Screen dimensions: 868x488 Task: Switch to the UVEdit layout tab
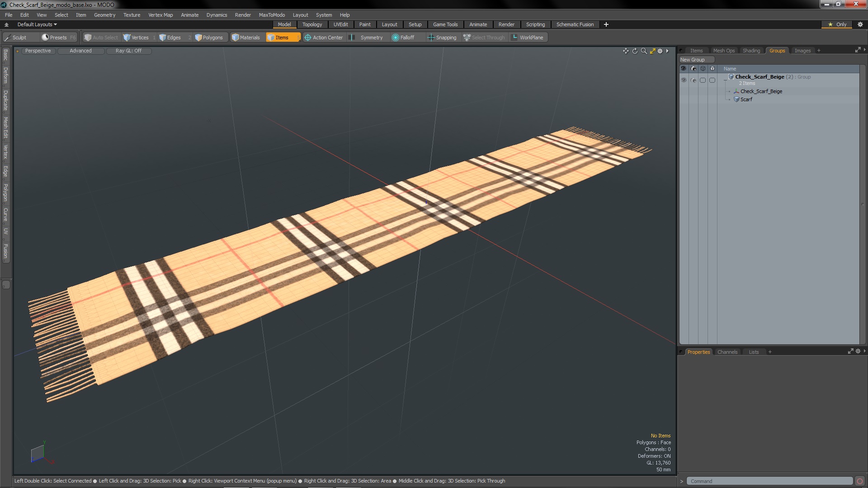point(340,24)
